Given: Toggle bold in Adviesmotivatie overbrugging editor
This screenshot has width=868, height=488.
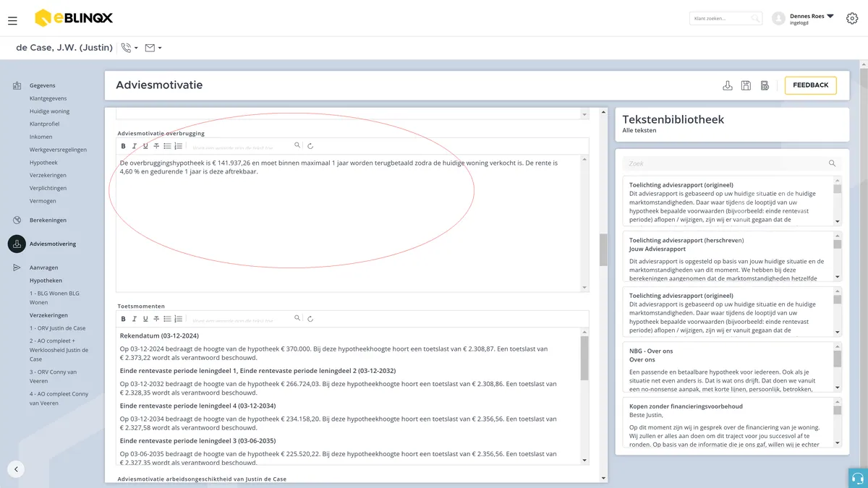Looking at the screenshot, I should [x=123, y=146].
